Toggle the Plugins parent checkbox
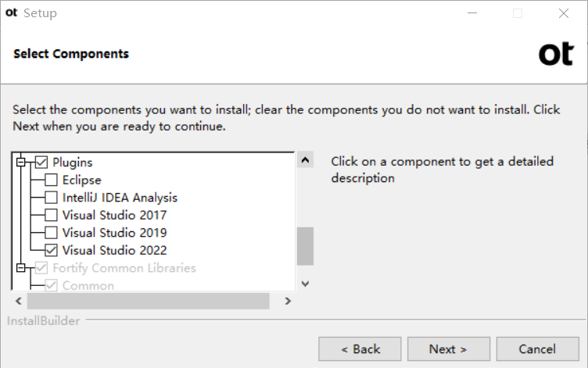This screenshot has width=588, height=368. coord(41,163)
